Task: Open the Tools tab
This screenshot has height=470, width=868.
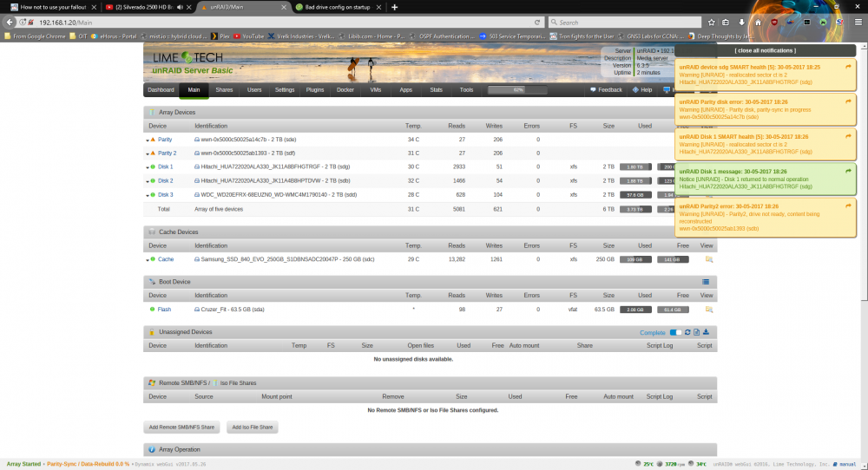Action: pyautogui.click(x=466, y=89)
